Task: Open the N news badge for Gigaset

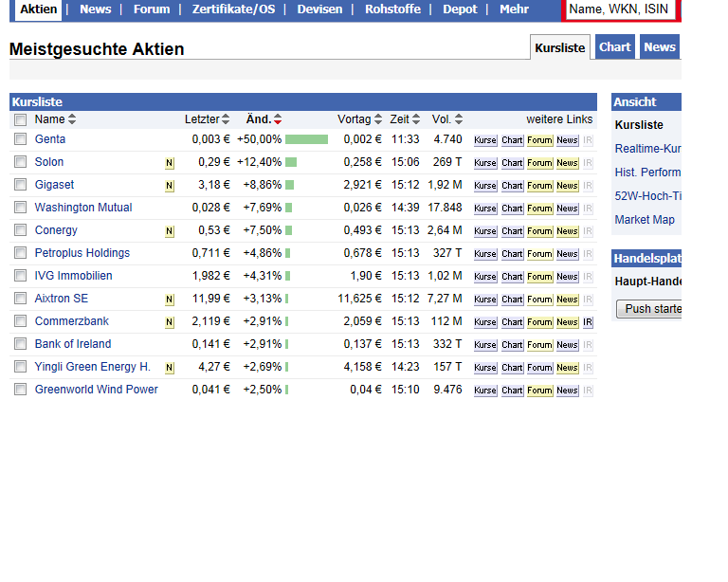Action: pyautogui.click(x=170, y=186)
